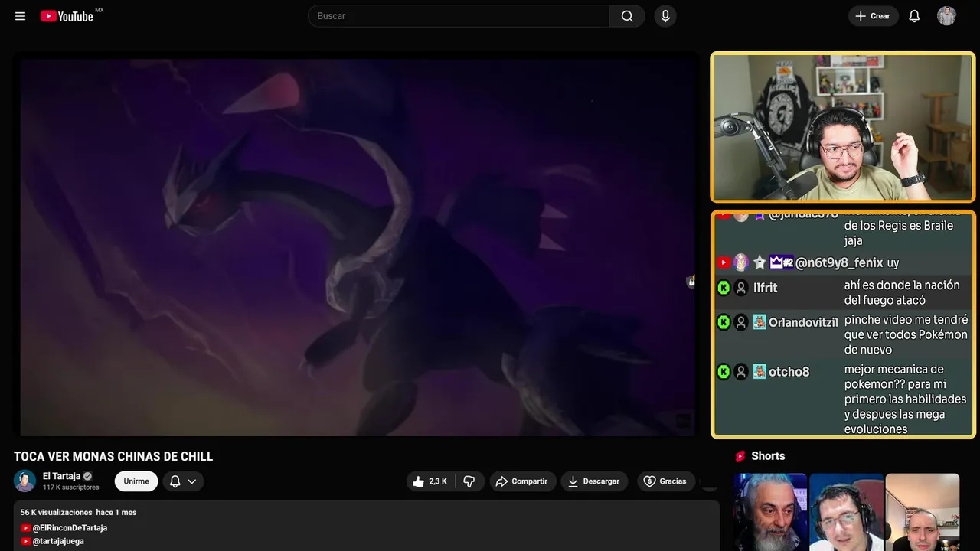This screenshot has width=980, height=551.
Task: Open El Tartaja channel avatar
Action: point(24,481)
